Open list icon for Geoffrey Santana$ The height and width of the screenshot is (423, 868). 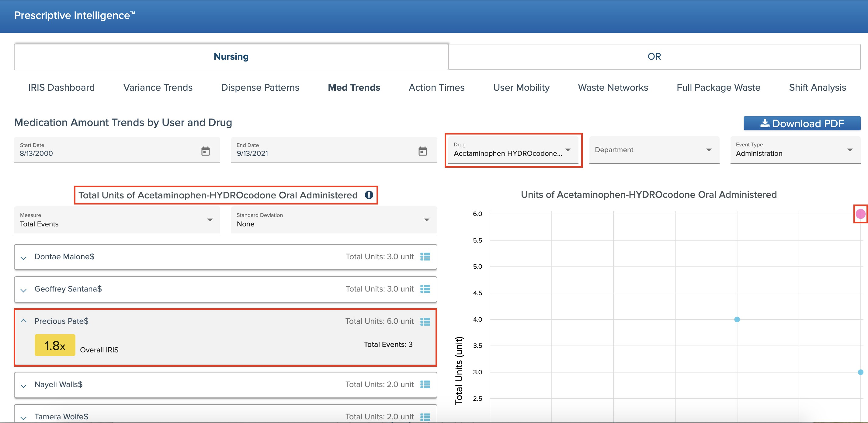(x=425, y=289)
